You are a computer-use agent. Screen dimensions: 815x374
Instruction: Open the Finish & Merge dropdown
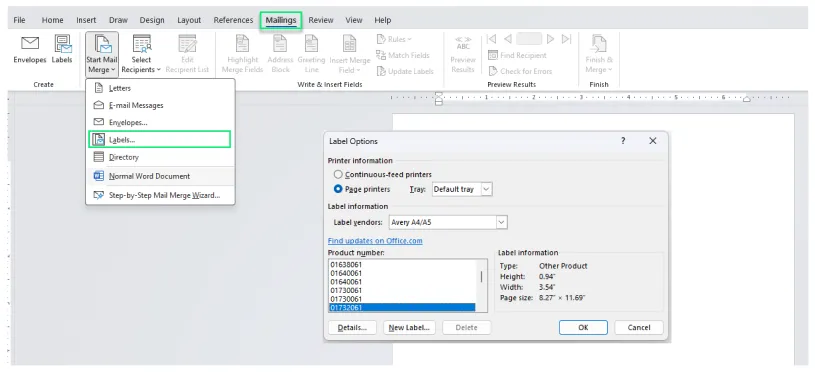[599, 54]
